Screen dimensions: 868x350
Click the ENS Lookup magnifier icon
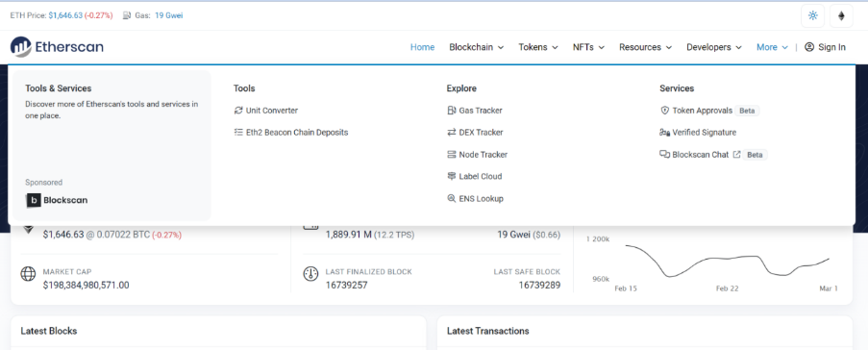click(451, 198)
